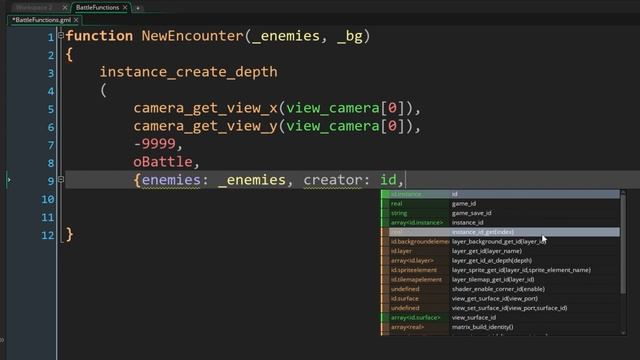Click the 'enemies' struct key on line 9
Screen dimensions: 640x360
point(171,180)
